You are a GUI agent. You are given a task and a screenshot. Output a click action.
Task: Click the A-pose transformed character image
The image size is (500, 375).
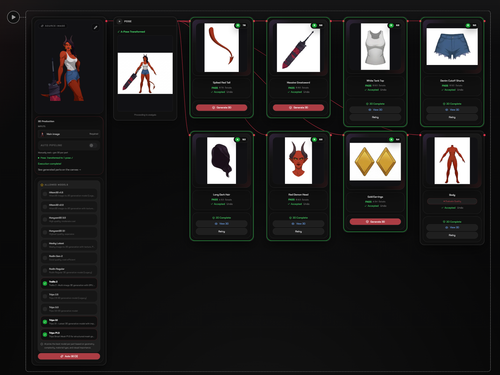[145, 73]
